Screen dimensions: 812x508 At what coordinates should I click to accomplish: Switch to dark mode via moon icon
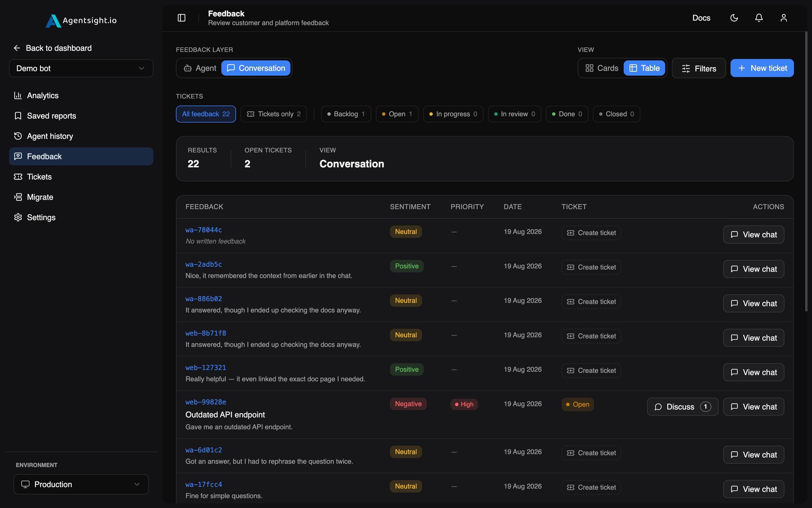(x=734, y=18)
